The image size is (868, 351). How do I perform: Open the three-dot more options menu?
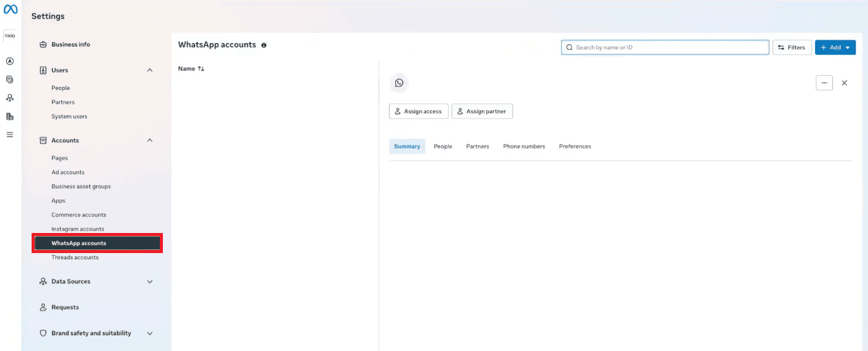tap(824, 83)
